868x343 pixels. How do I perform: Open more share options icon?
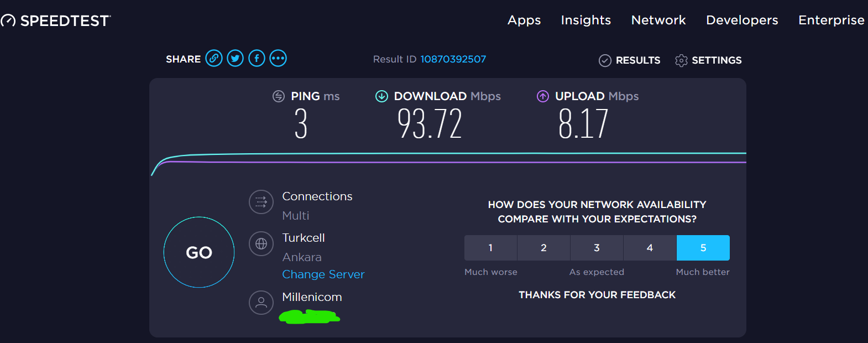pyautogui.click(x=278, y=58)
